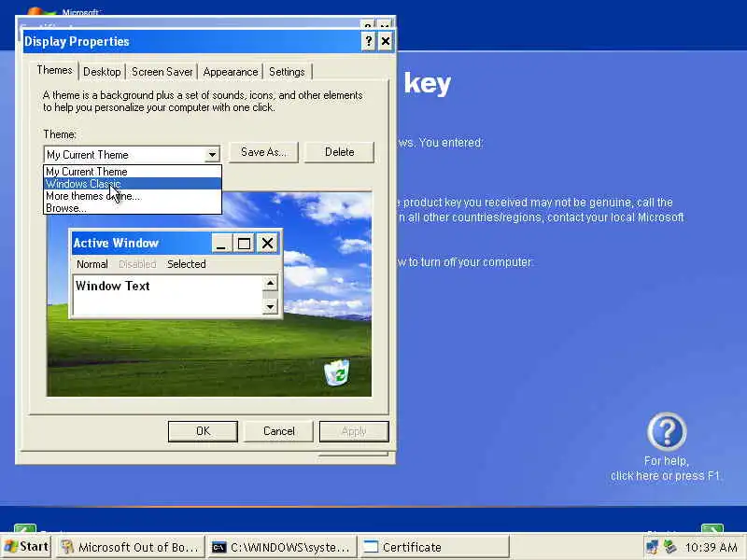
Task: Click the green back arrow in background wizard
Action: click(25, 528)
